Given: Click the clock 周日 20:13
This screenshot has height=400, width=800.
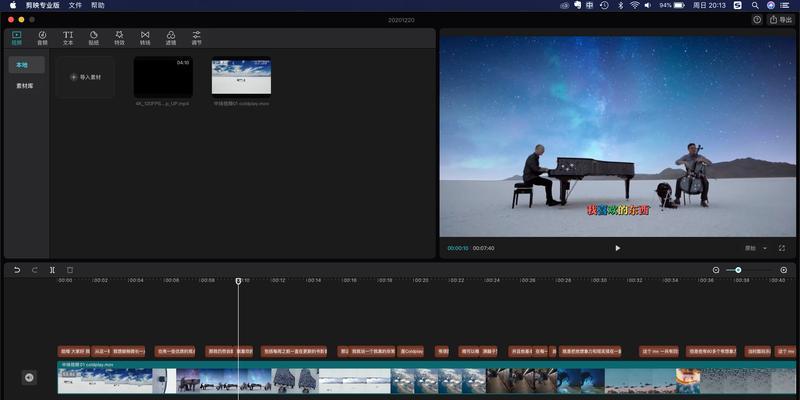Looking at the screenshot, I should point(709,5).
